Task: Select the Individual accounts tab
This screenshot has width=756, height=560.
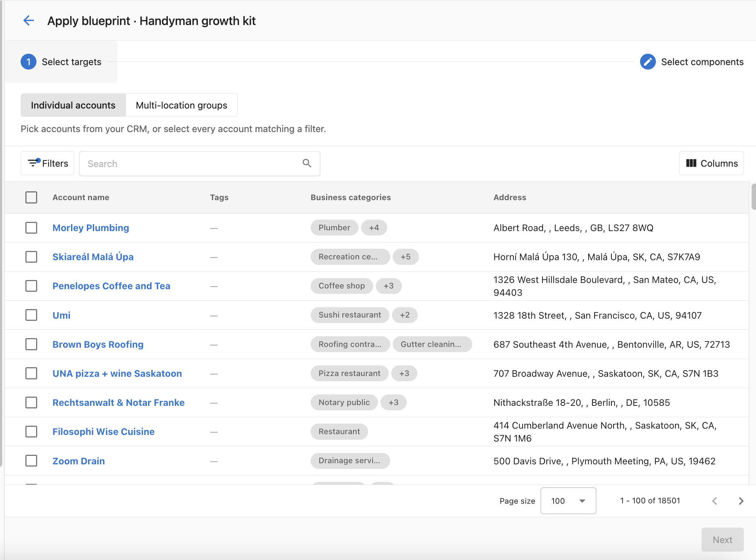Action: [73, 105]
